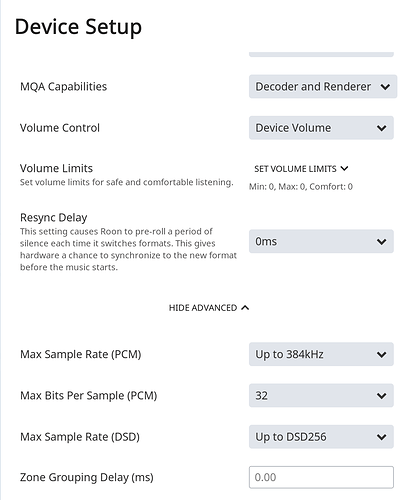
Task: Click the Device Setup heading
Action: (78, 27)
